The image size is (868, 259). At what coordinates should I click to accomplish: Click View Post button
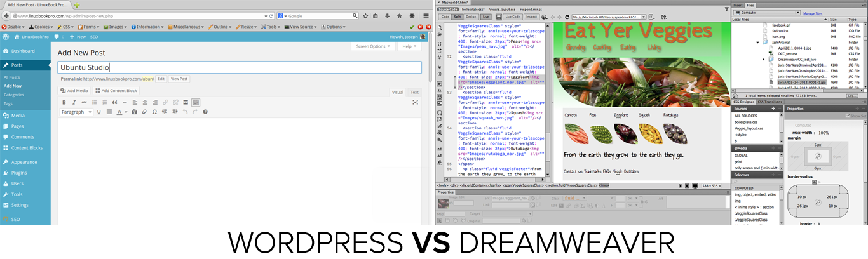[179, 79]
